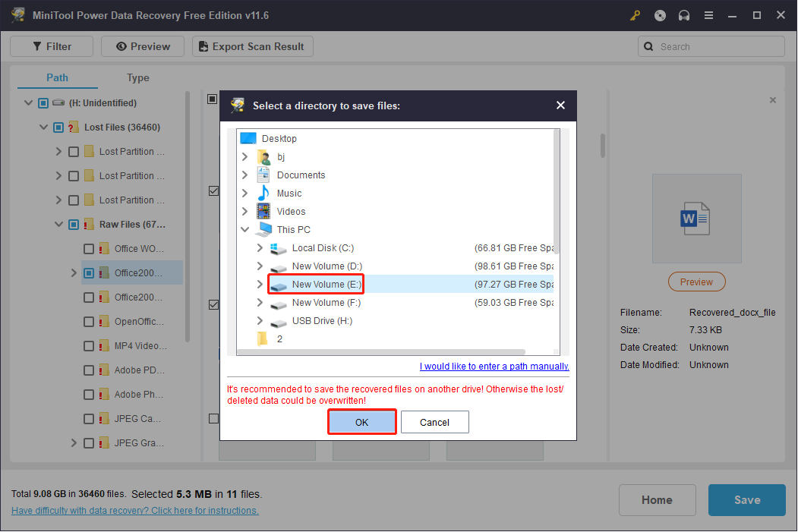
Task: Select the Music note icon
Action: 263,194
